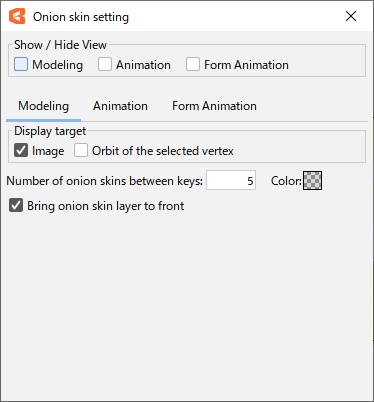Enable Orbit of the selected vertex checkbox

point(81,150)
